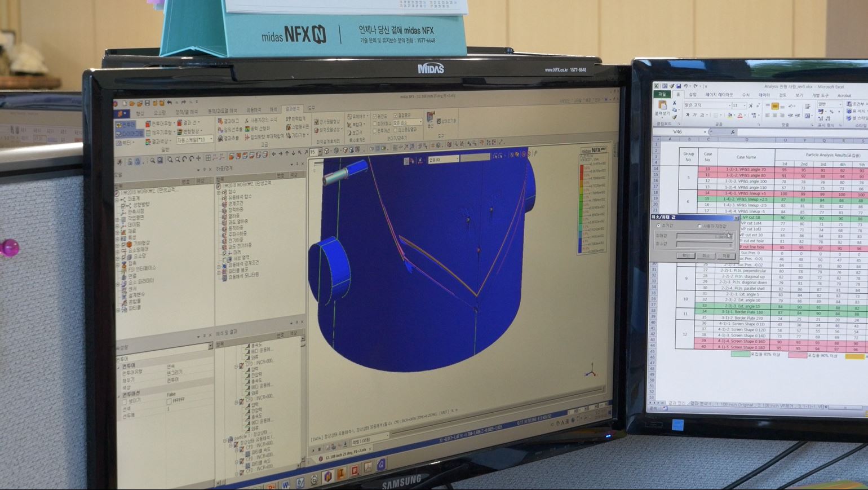Open the 요소망 ribbon tab
The height and width of the screenshot is (490, 868).
pyautogui.click(x=160, y=113)
